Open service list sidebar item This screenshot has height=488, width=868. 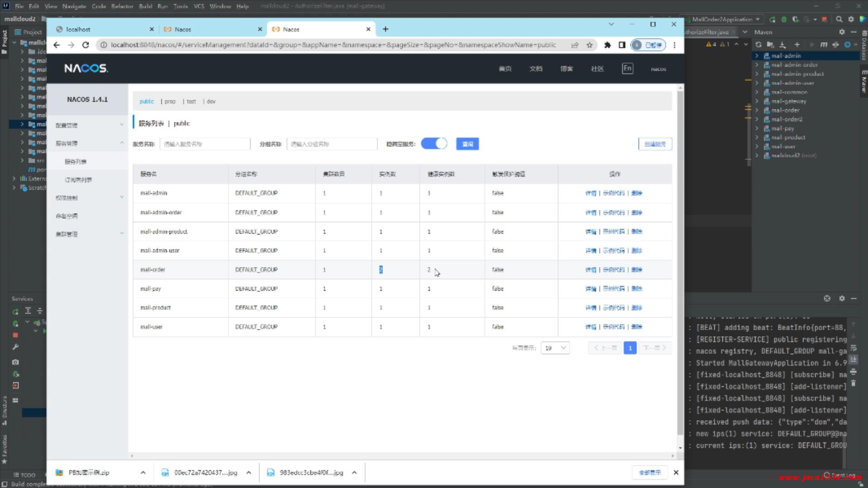pyautogui.click(x=75, y=161)
